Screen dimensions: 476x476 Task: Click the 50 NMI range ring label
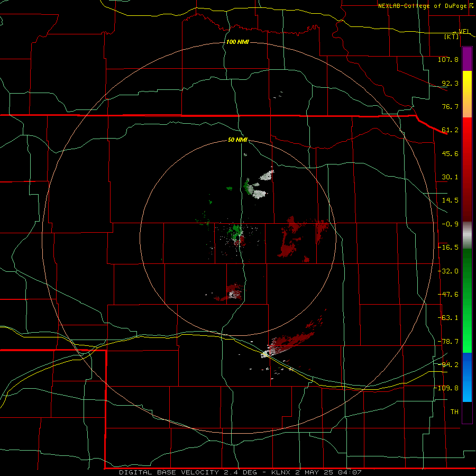point(237,140)
